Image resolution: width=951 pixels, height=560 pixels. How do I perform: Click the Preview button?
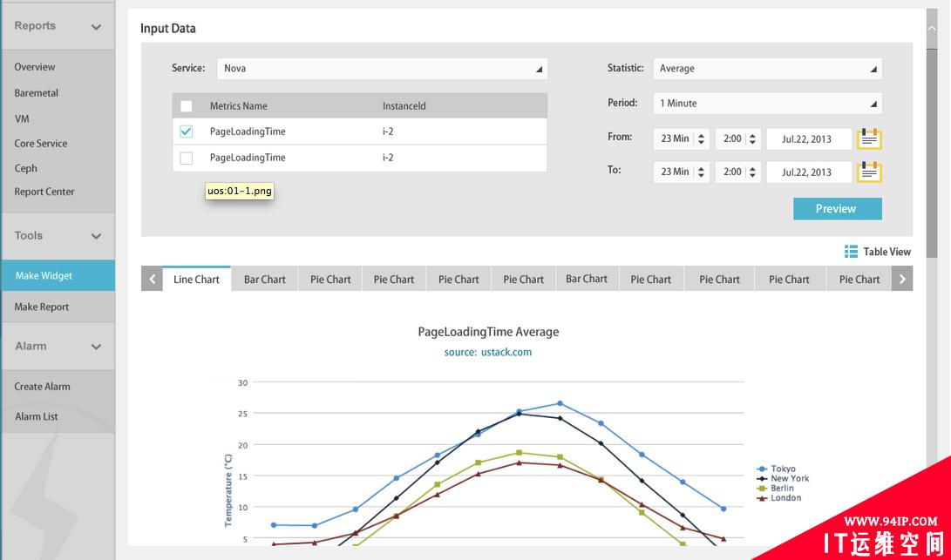tap(838, 208)
